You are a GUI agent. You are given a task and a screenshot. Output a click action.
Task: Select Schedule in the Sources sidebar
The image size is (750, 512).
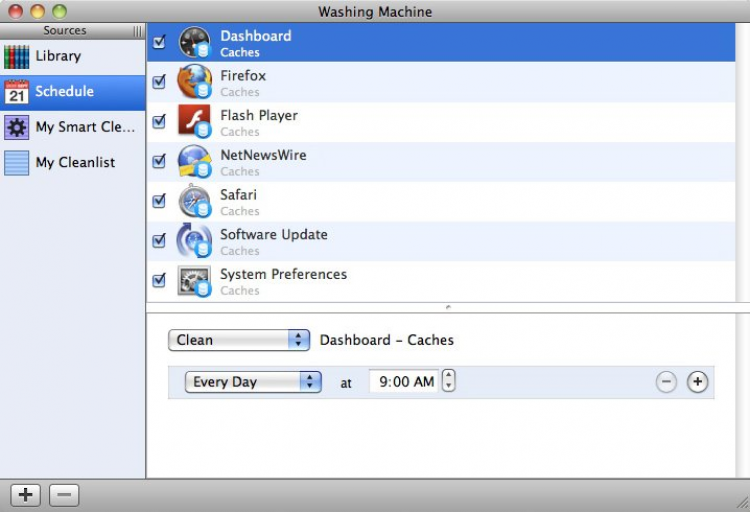click(x=73, y=92)
